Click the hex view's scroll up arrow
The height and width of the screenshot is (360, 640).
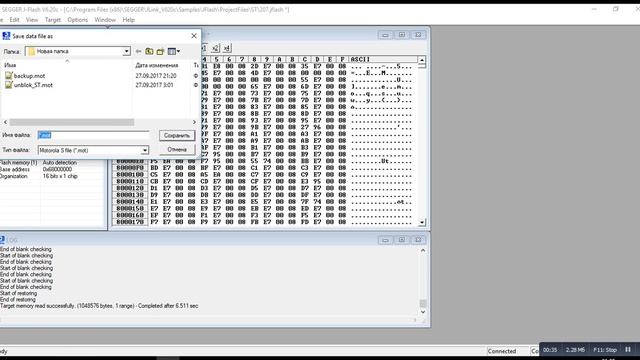[x=422, y=60]
